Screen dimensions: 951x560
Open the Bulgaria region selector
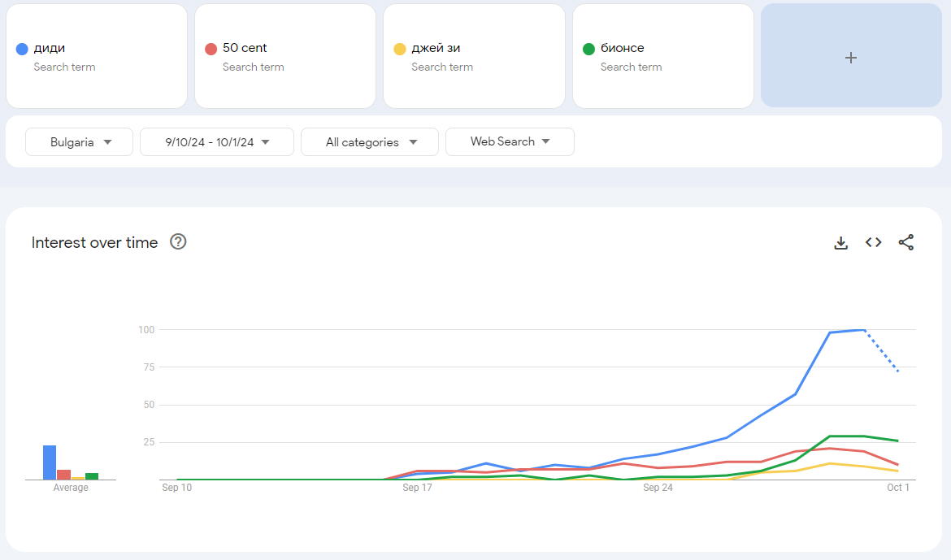79,141
